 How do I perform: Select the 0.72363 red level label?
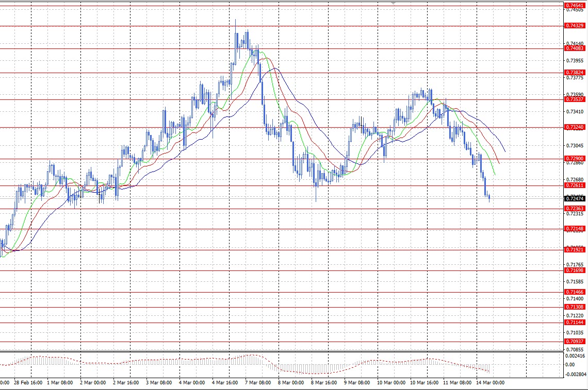click(x=575, y=209)
